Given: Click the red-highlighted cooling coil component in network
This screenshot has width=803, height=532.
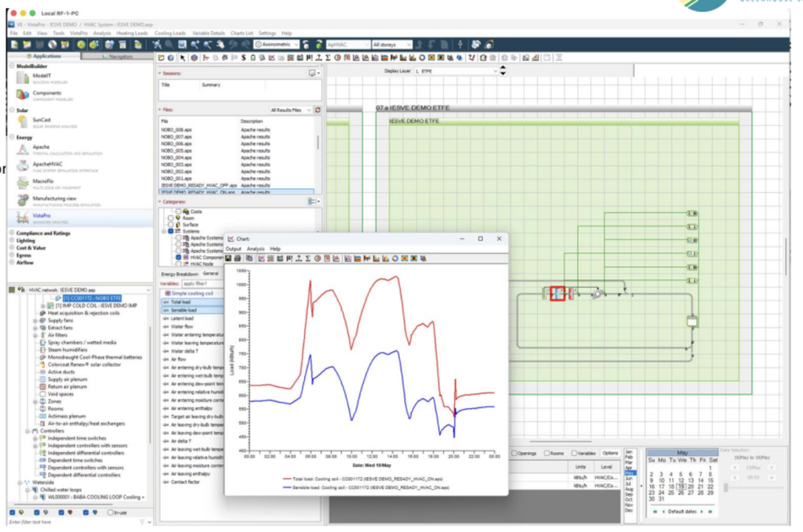Looking at the screenshot, I should (x=558, y=294).
